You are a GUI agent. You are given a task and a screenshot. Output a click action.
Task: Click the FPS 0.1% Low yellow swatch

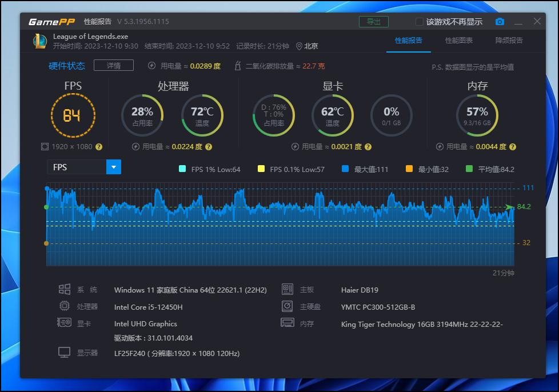pos(261,169)
